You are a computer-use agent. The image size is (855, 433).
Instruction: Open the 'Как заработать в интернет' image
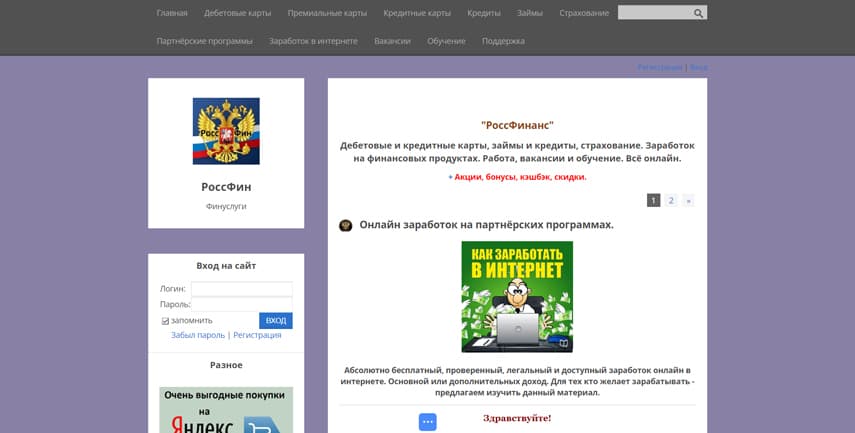point(517,297)
